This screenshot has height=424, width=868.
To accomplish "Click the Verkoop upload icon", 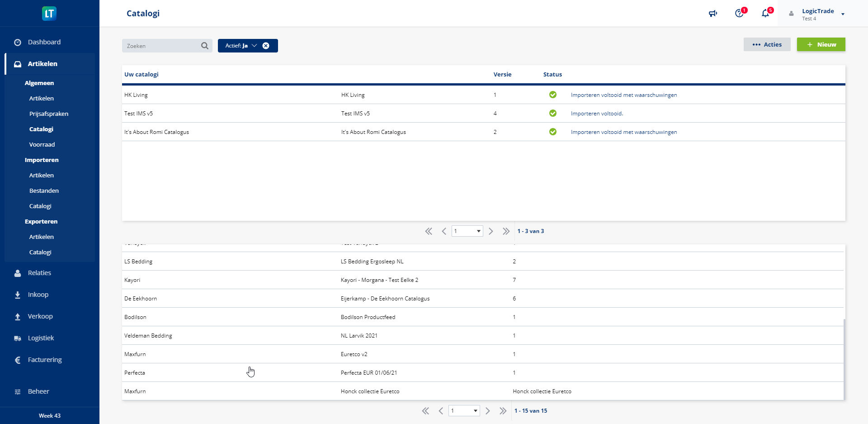I will (x=18, y=316).
